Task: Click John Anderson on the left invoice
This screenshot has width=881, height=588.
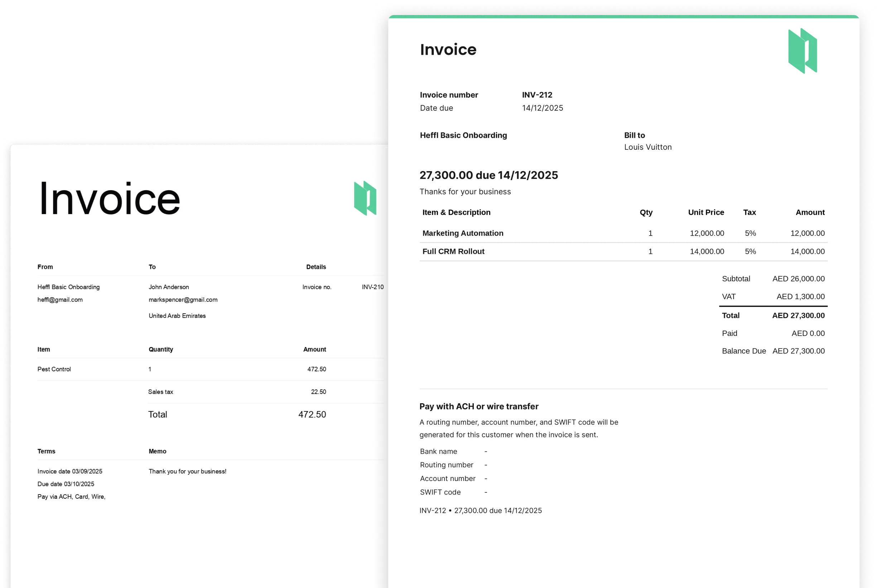Action: [169, 287]
